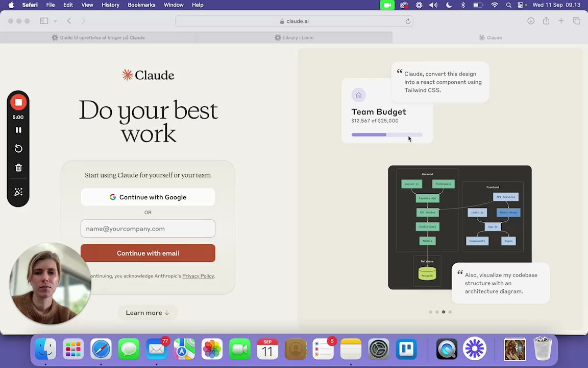Switch to Guide til oprettelse af bruger tab
Image resolution: width=588 pixels, height=368 pixels.
(x=98, y=37)
